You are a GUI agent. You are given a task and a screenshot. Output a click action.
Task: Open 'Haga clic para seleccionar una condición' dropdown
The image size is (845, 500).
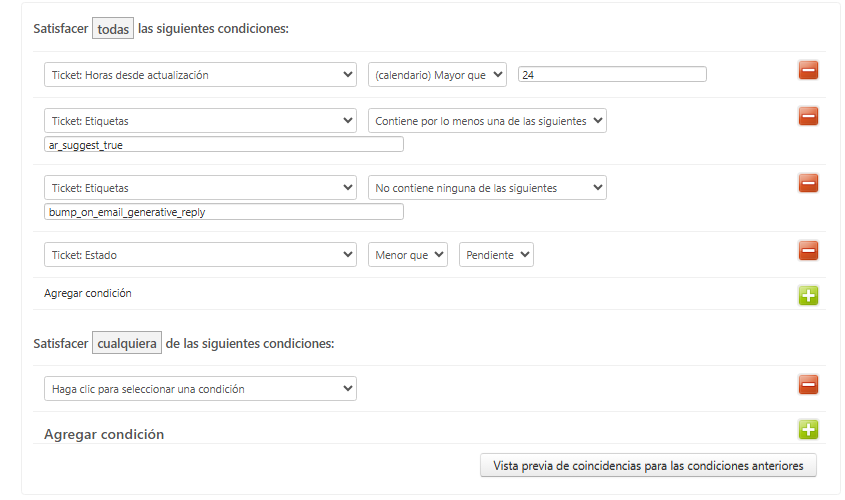click(x=200, y=389)
